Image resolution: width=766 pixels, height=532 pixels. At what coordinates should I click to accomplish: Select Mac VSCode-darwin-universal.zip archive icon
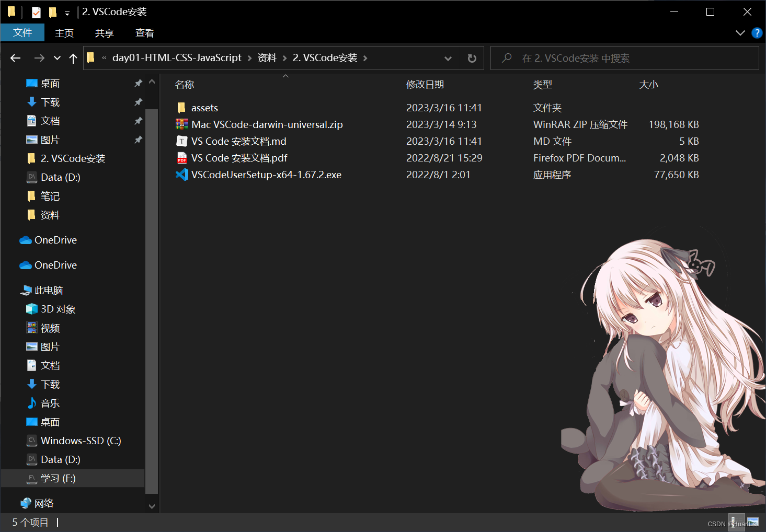coord(181,124)
